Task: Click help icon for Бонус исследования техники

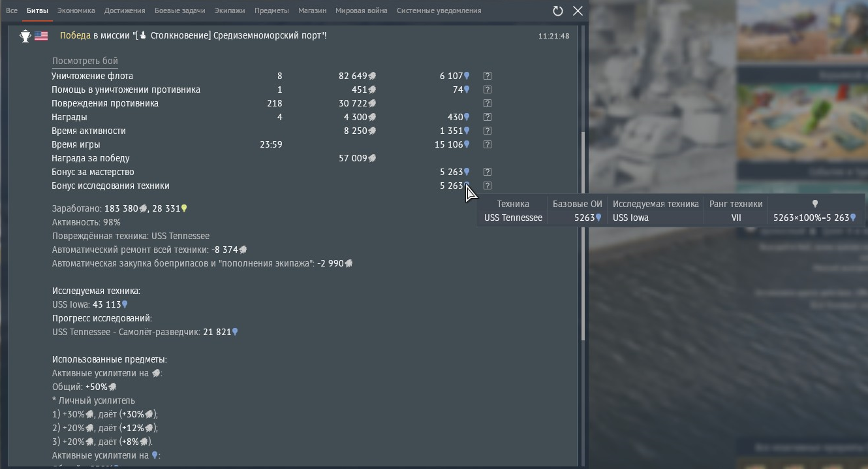Action: click(x=487, y=186)
